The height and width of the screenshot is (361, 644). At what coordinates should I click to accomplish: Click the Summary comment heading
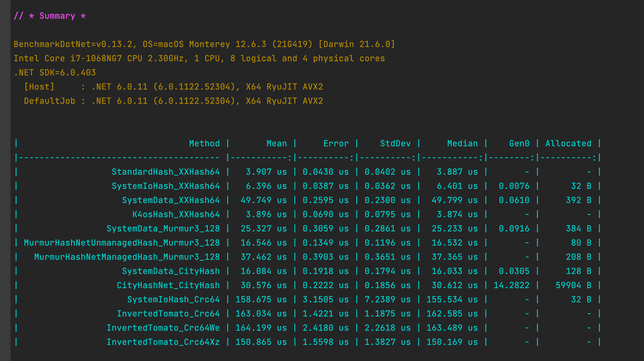pos(50,16)
